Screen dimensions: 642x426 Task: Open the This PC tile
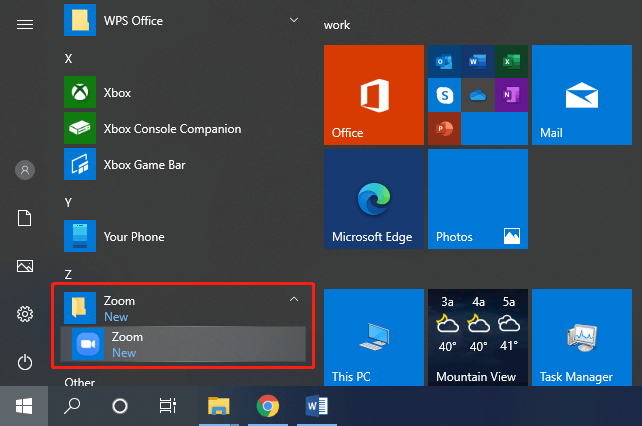[374, 338]
